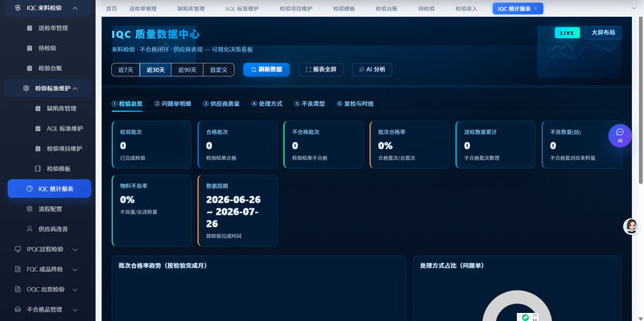Switch to the 缺陷库管理 top tab
Image resolution: width=644 pixels, height=321 pixels.
point(191,9)
